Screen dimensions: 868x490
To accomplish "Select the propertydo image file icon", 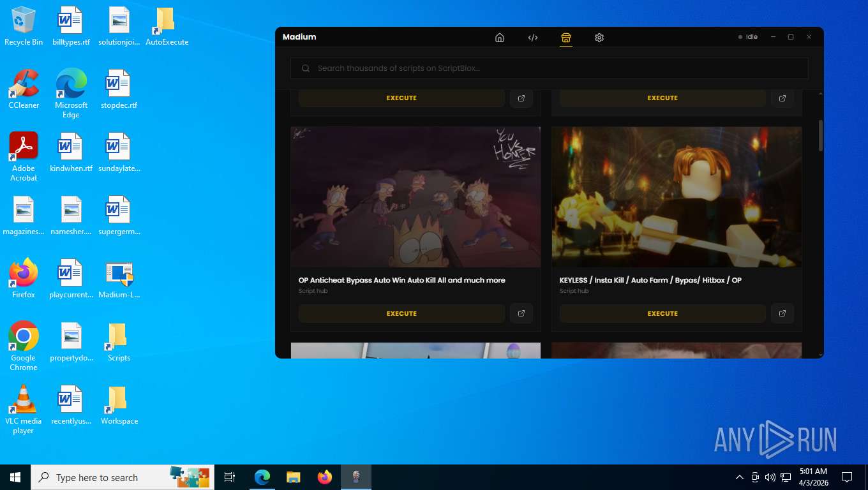I will [71, 342].
